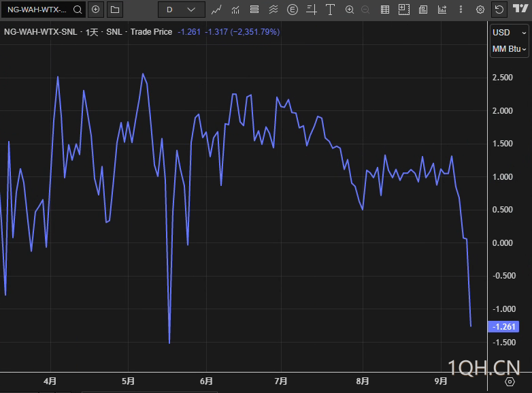Click the NG-WAH-WTX symbol input field
532x393 pixels.
tap(37, 10)
